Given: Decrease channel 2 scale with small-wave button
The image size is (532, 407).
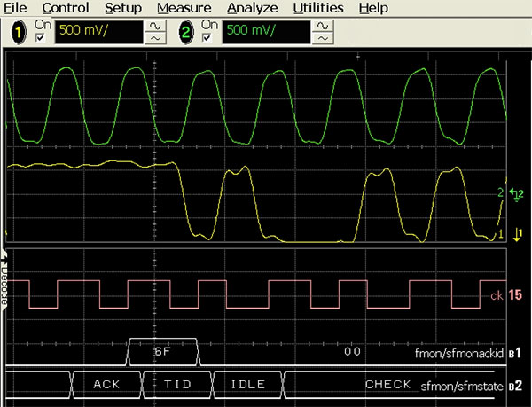Looking at the screenshot, I should (x=323, y=38).
